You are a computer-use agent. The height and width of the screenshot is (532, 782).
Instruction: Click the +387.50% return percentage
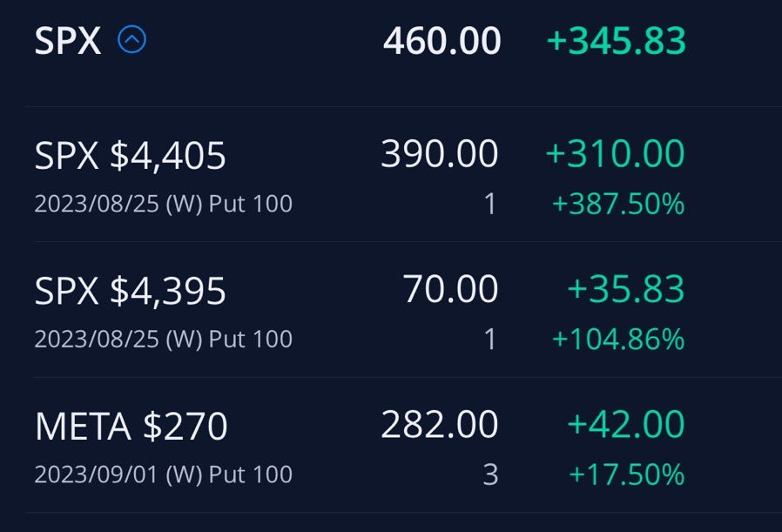point(618,204)
